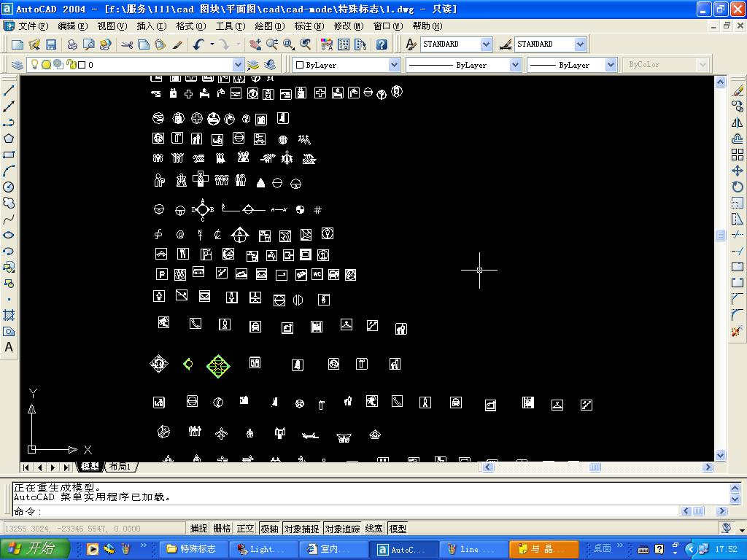Select the Move tool in modify toolbar
Screen dimensions: 747x560
coord(737,171)
